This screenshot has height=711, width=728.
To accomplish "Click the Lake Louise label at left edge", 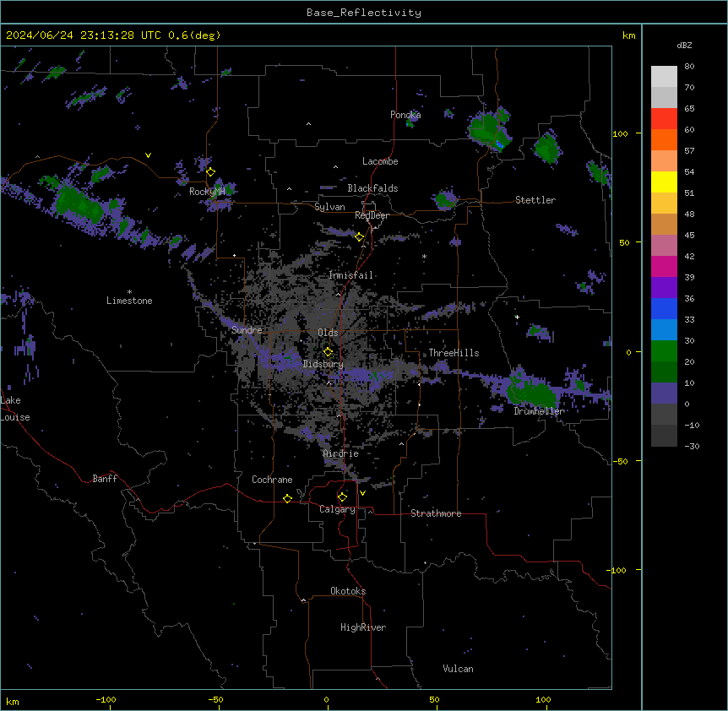I will click(x=15, y=409).
